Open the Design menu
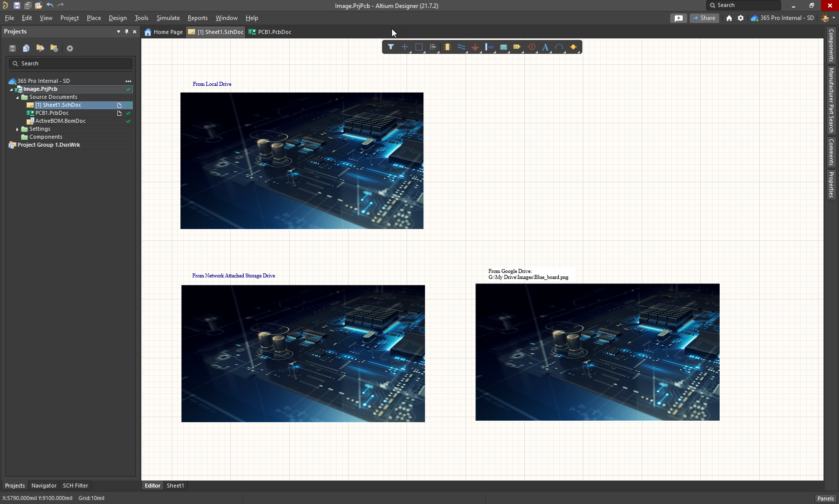Screen dimensions: 839x504 pos(117,18)
